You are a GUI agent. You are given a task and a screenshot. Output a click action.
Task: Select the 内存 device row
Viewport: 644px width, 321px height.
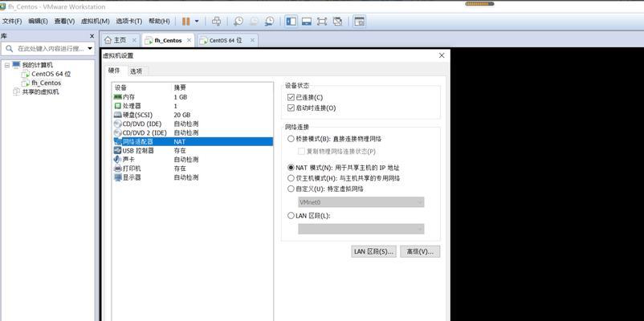192,97
